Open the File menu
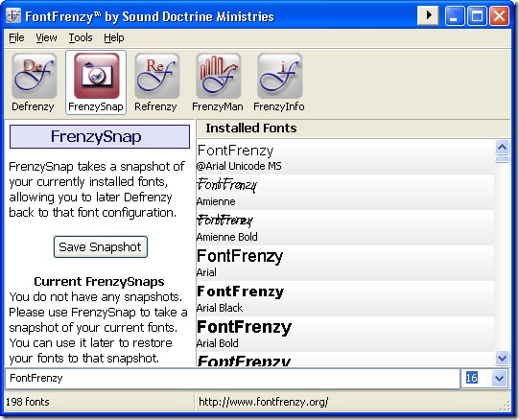This screenshot has height=420, width=519. coord(16,37)
